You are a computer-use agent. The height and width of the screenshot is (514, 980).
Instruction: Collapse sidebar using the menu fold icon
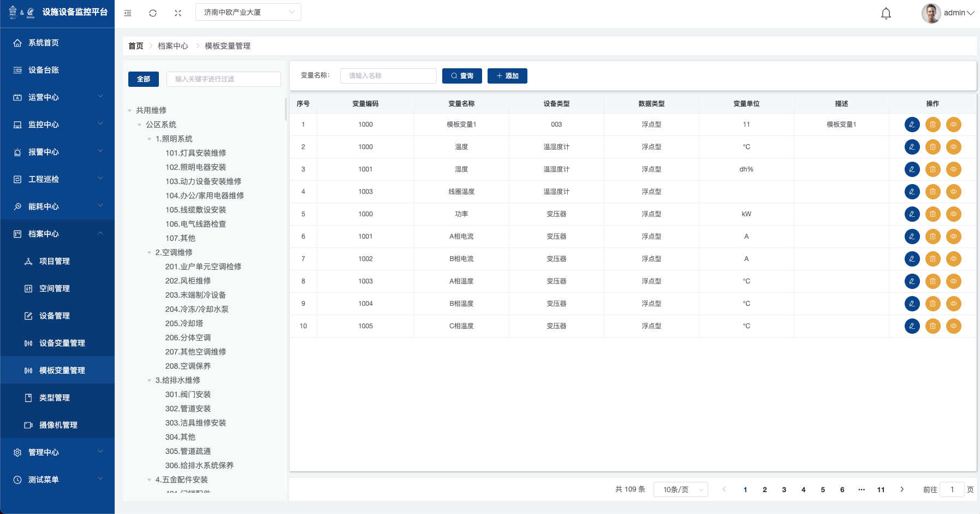[x=128, y=13]
